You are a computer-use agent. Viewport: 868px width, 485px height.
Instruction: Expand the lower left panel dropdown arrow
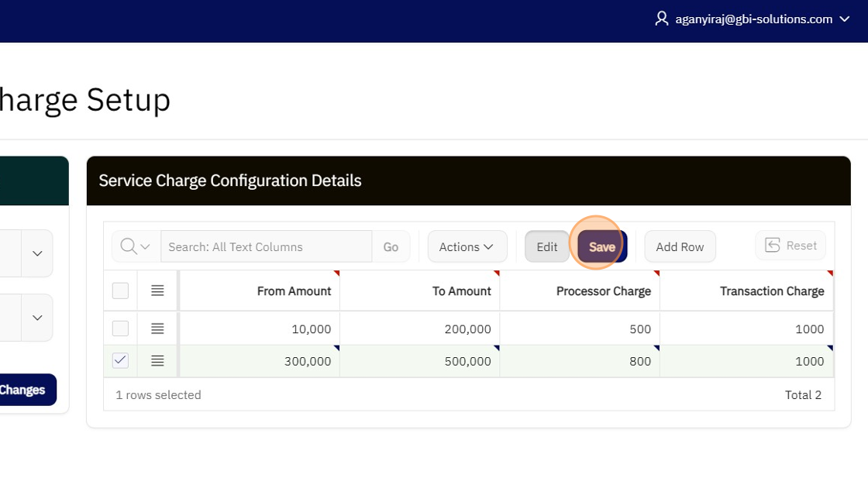(x=37, y=318)
